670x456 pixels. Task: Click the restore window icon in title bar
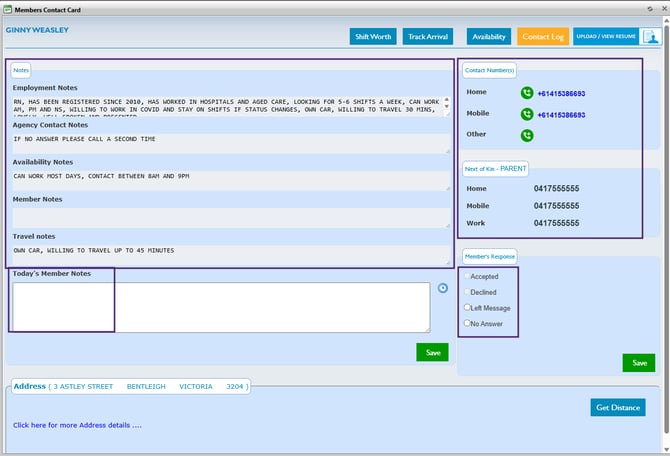(649, 7)
